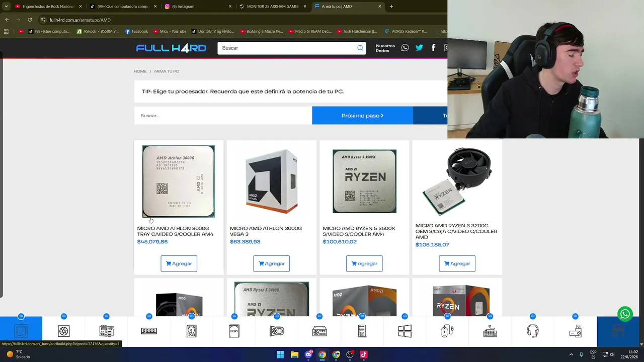The image size is (644, 362).
Task: Open the MICRO AMD RYZEN 5 3500X title
Action: coord(359,231)
